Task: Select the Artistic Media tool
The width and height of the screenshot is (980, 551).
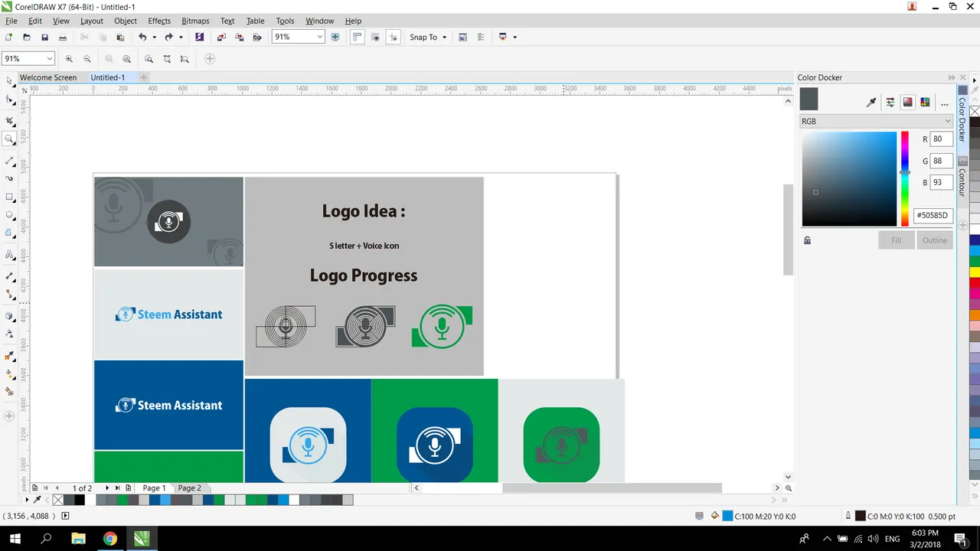Action: tap(9, 178)
